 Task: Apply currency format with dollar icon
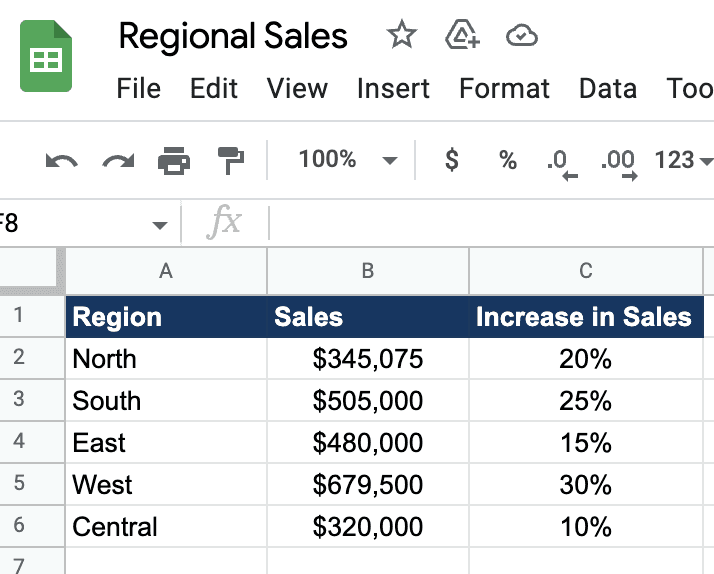click(x=452, y=160)
